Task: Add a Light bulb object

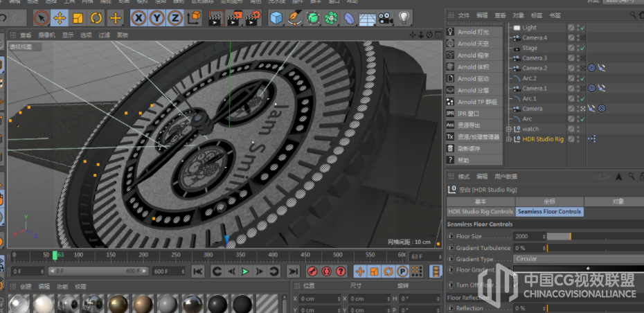Action: coord(404,18)
